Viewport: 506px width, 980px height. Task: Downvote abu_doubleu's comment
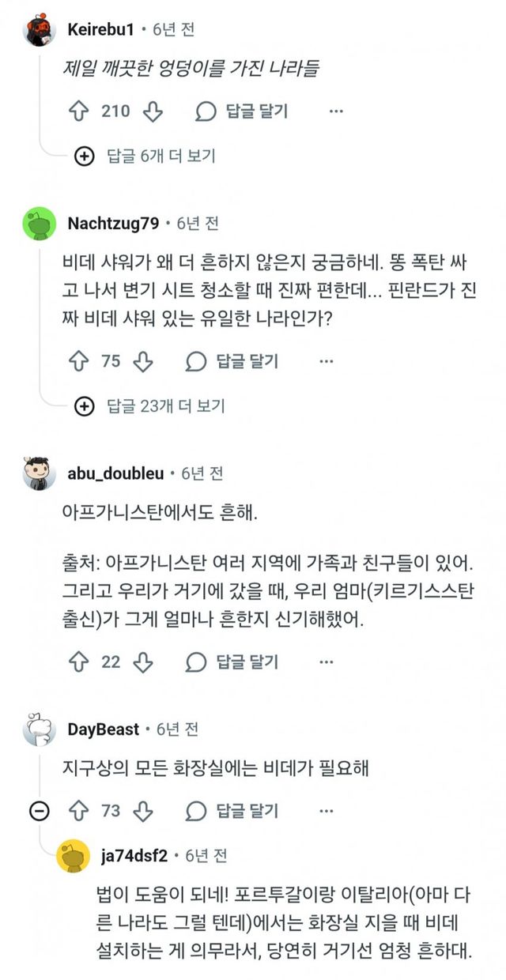pyautogui.click(x=142, y=661)
